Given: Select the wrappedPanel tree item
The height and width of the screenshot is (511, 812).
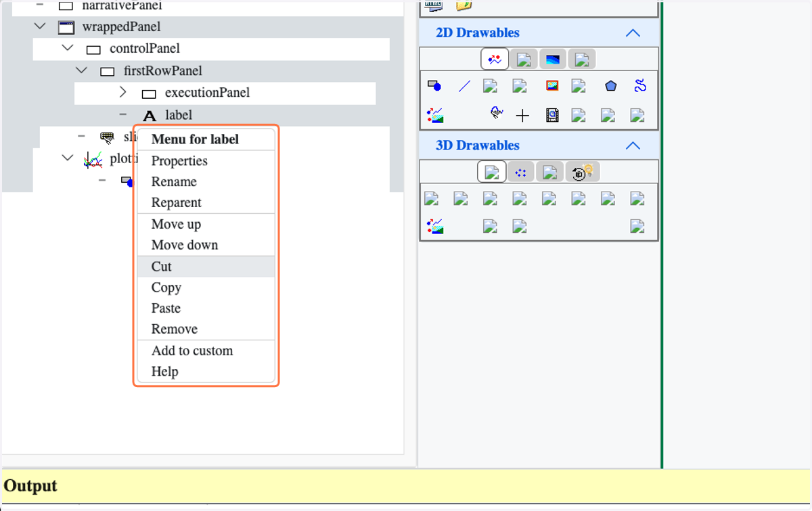Looking at the screenshot, I should click(121, 27).
